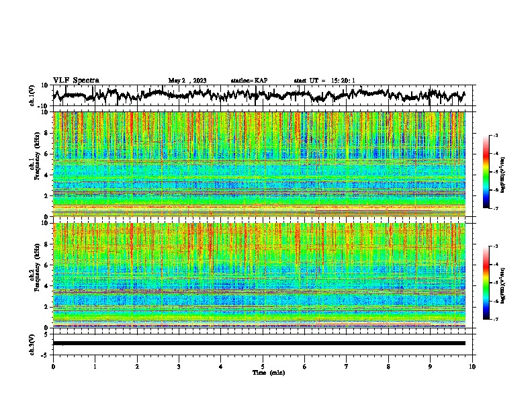The height and width of the screenshot is (411, 532).
Task: Click the ch.1 color scale bar
Action: [486, 172]
